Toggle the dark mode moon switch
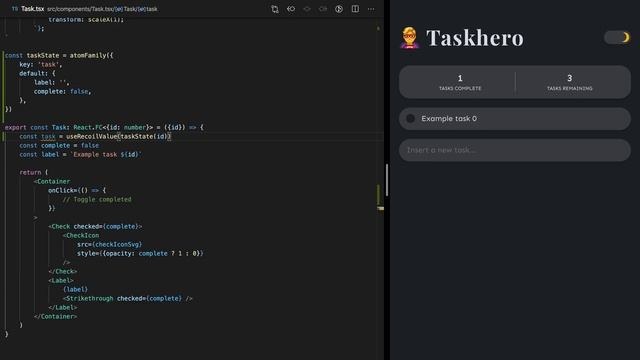Image resolution: width=640 pixels, height=360 pixels. click(617, 38)
